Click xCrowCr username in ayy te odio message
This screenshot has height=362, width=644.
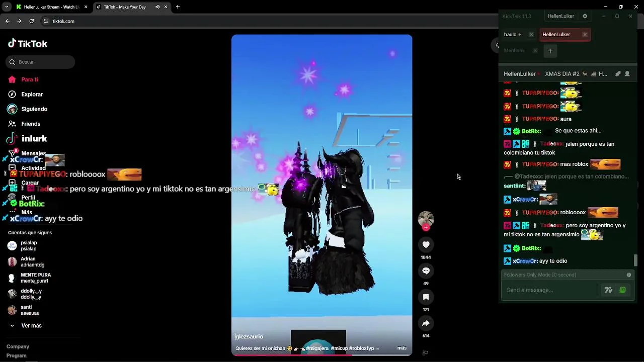click(525, 261)
